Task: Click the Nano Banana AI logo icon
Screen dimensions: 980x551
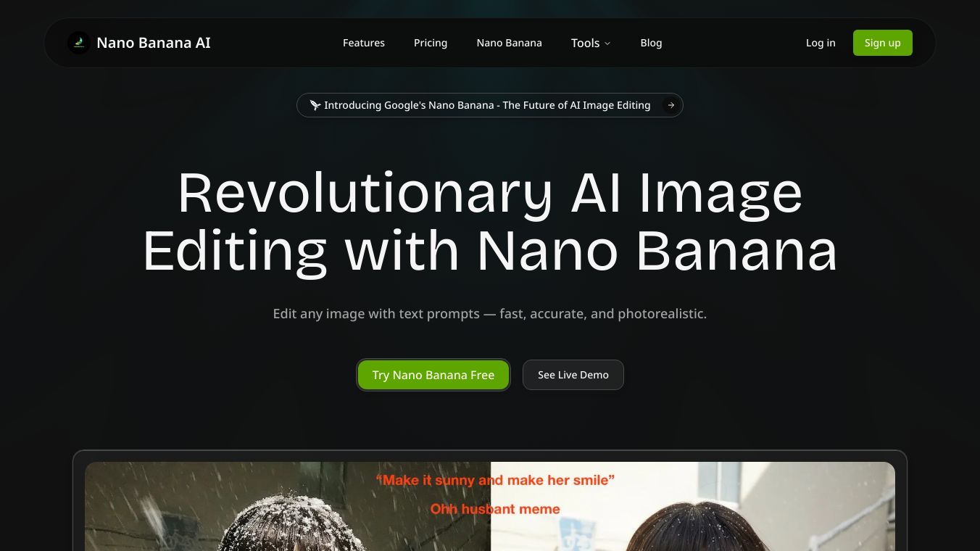Action: [79, 43]
